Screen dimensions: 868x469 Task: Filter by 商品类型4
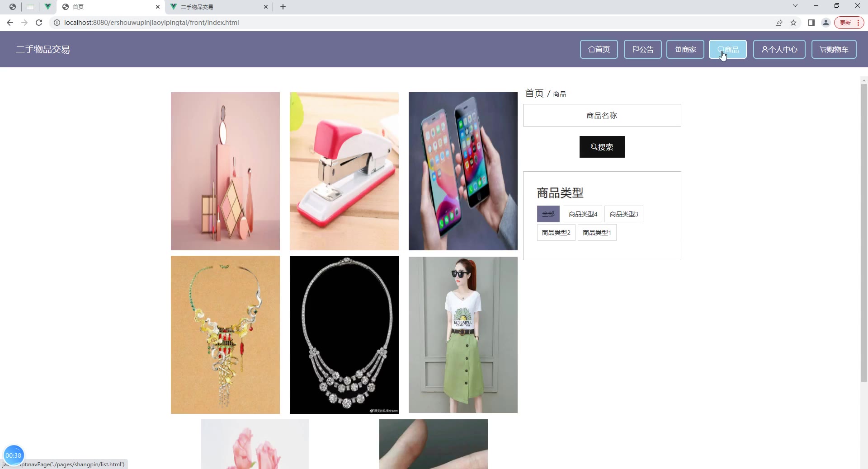click(x=583, y=214)
